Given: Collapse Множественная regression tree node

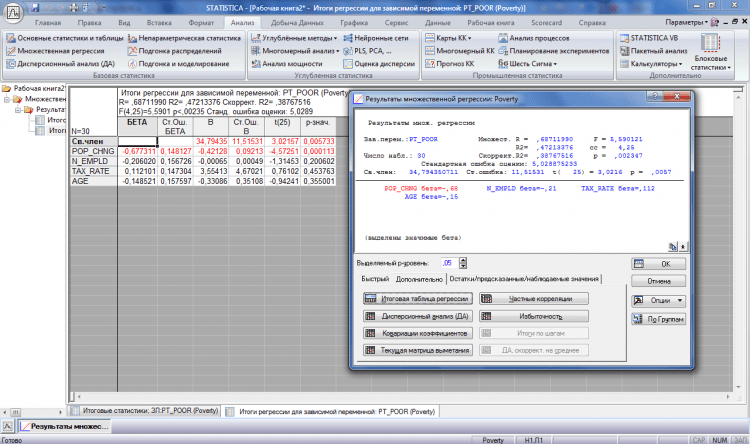Looking at the screenshot, I should click(x=7, y=100).
